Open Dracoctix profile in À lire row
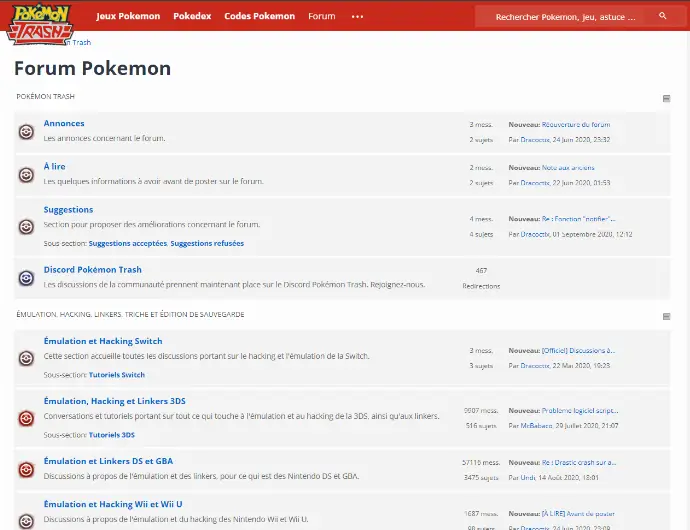Viewport: 690px width, 530px height. pyautogui.click(x=535, y=183)
